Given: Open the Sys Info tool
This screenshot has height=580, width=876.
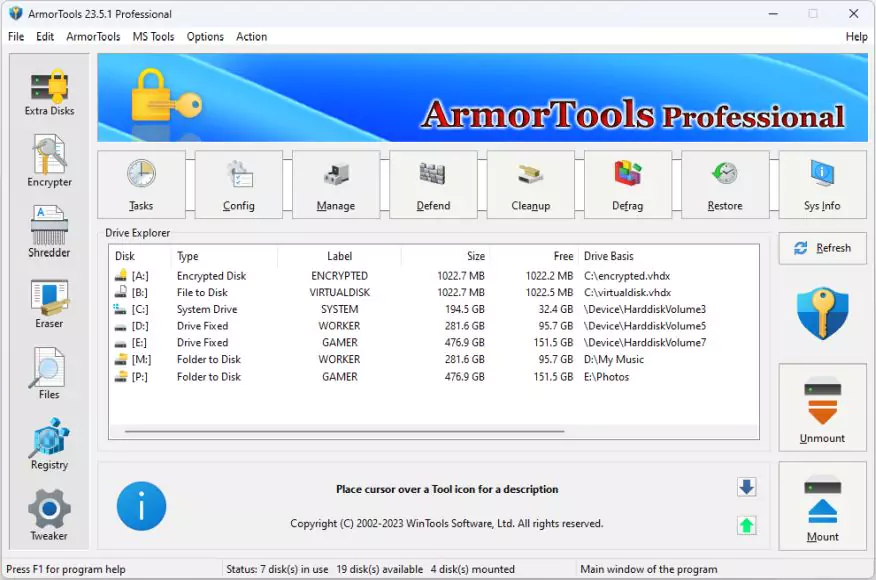Looking at the screenshot, I should click(x=822, y=184).
